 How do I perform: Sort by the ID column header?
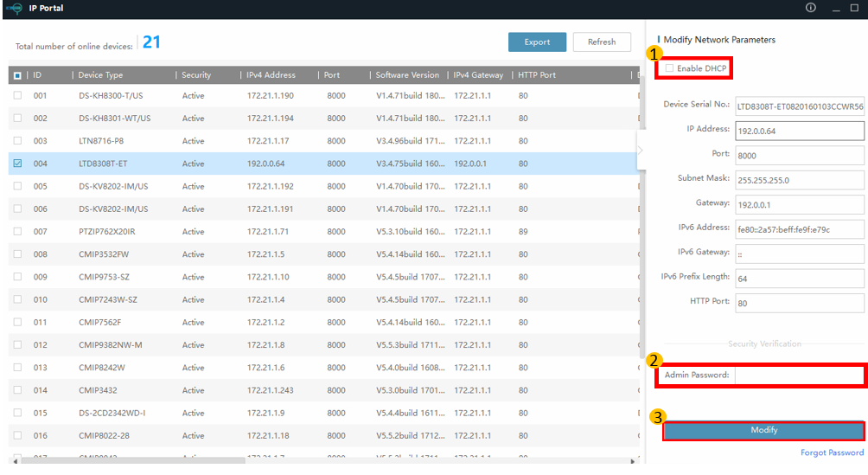click(x=37, y=74)
